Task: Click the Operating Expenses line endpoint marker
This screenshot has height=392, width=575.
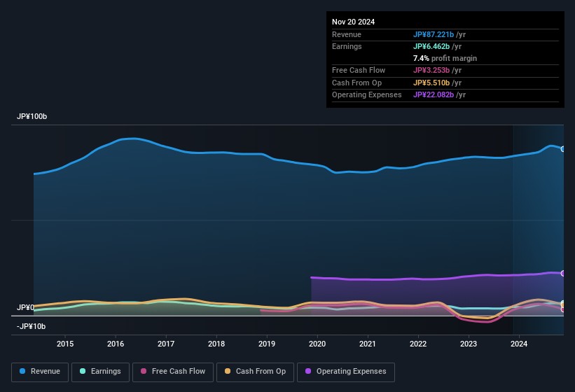Action: pyautogui.click(x=563, y=273)
